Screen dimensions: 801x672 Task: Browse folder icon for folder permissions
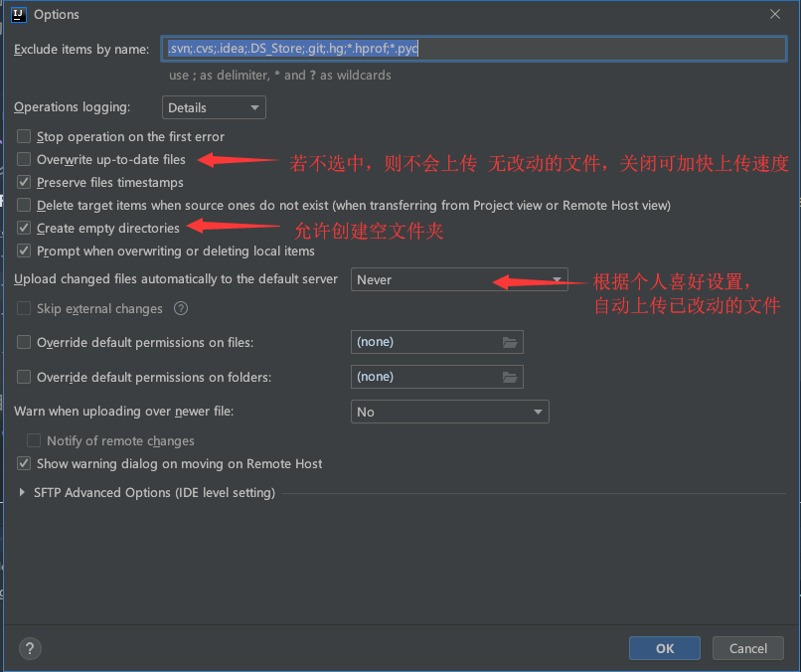[509, 377]
